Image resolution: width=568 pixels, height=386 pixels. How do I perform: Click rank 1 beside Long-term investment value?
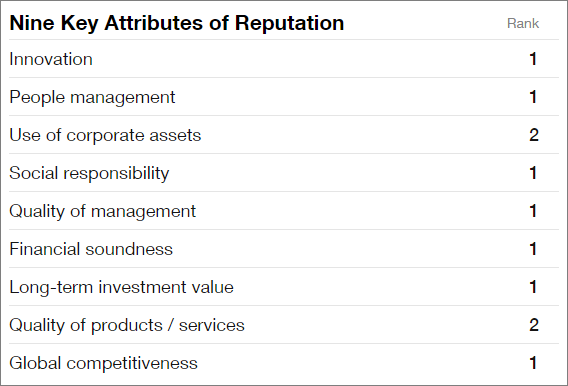point(533,287)
